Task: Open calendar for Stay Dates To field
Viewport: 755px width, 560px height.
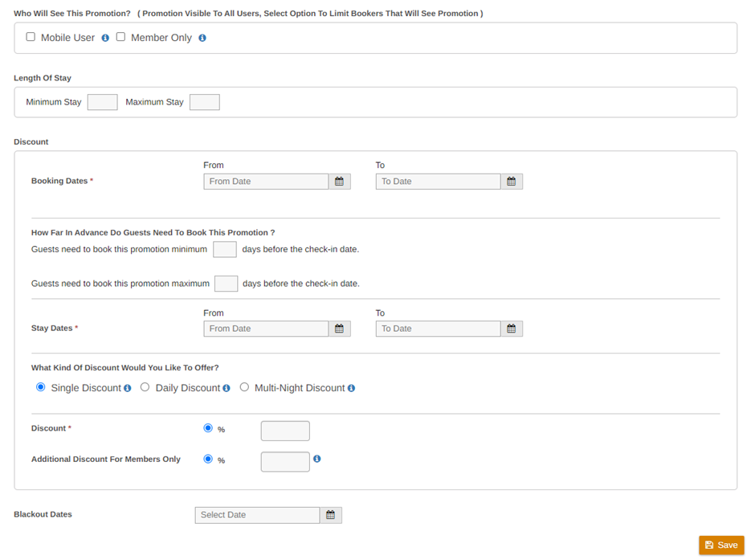Action: click(512, 329)
